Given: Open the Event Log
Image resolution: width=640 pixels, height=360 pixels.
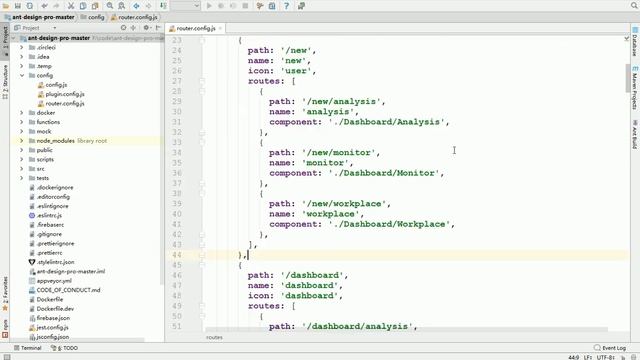Looking at the screenshot, I should (610, 348).
